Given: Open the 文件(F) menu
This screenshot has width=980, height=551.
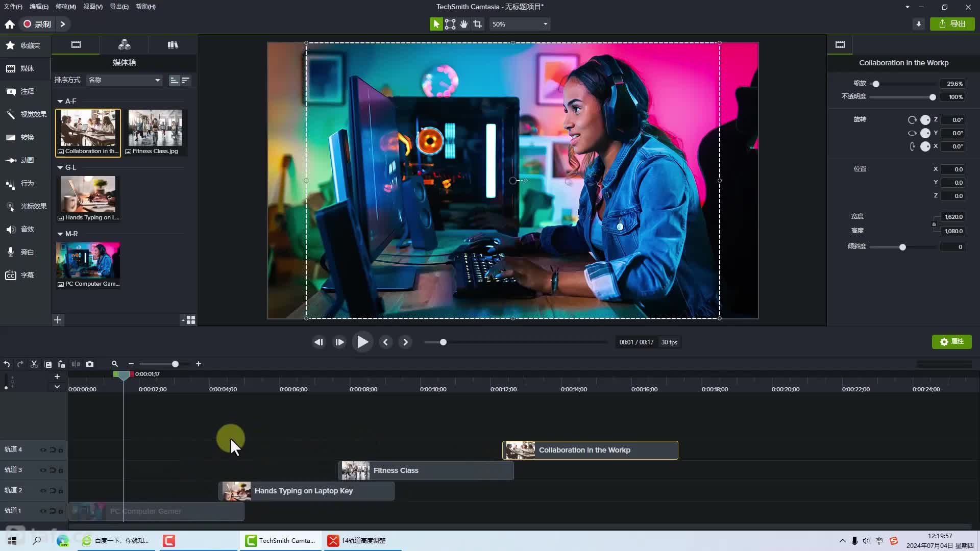Looking at the screenshot, I should coord(13,7).
